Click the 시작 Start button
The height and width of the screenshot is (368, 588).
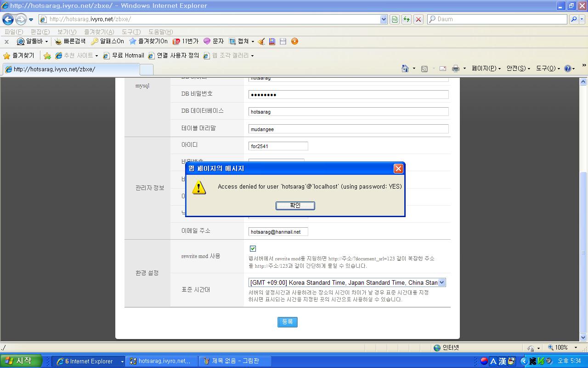tap(21, 361)
